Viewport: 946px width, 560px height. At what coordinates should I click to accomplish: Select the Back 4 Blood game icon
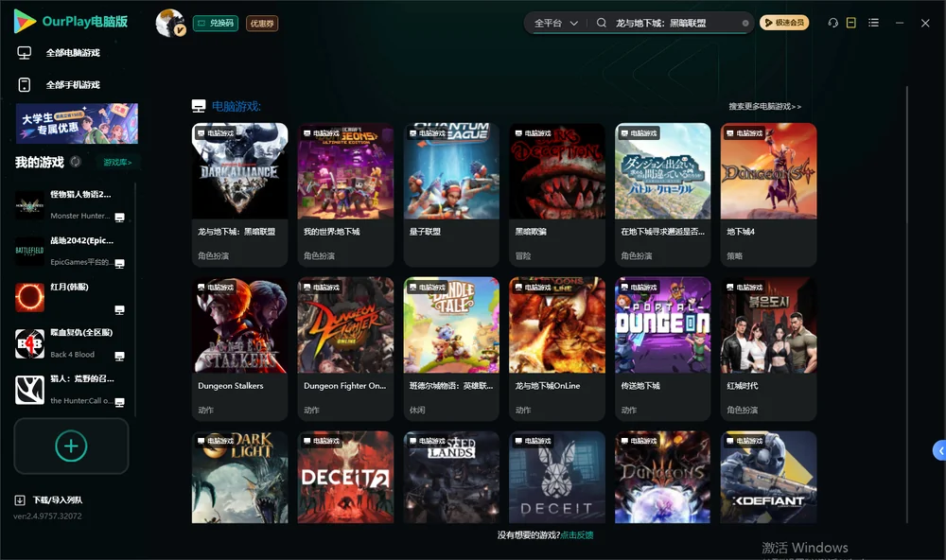(29, 343)
